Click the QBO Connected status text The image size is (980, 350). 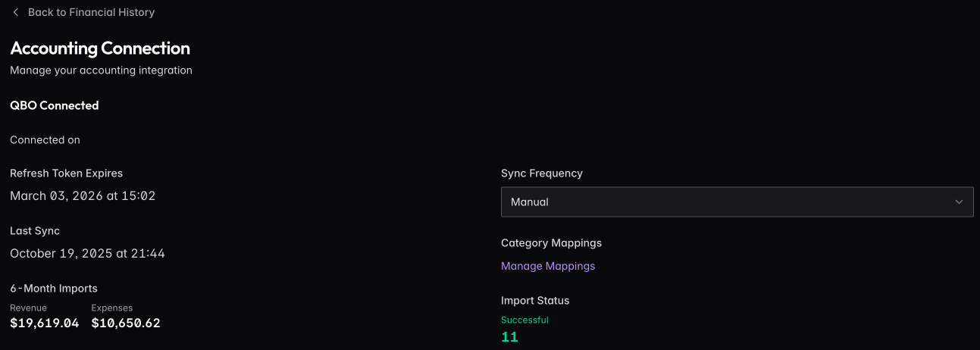point(55,105)
